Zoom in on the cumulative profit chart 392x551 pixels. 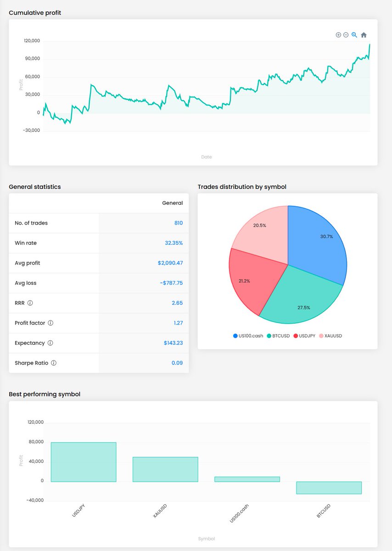coord(338,35)
